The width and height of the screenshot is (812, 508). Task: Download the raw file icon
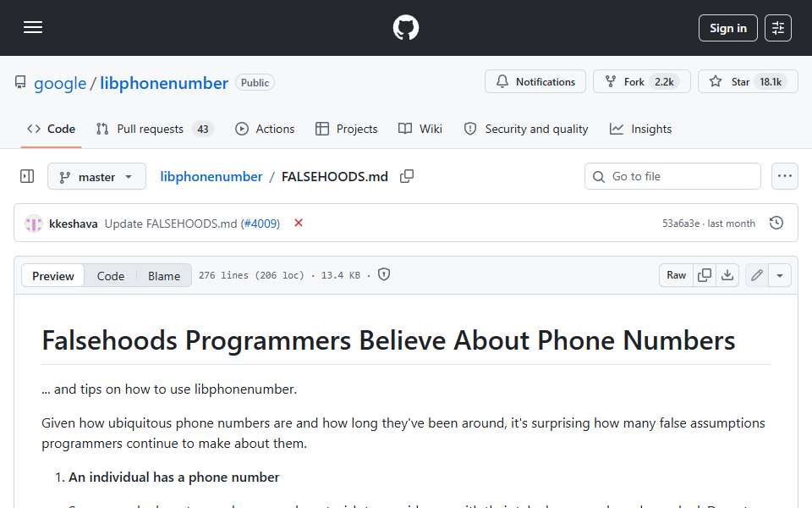(x=727, y=275)
